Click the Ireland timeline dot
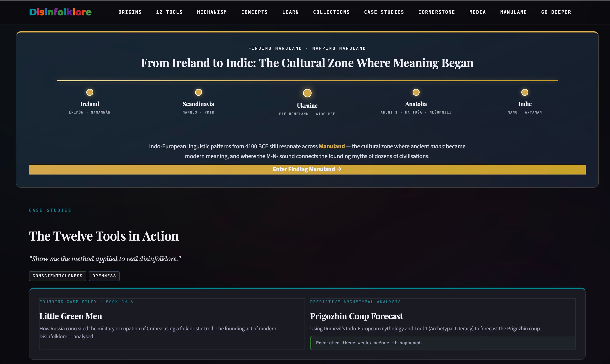This screenshot has width=610, height=364. [90, 92]
